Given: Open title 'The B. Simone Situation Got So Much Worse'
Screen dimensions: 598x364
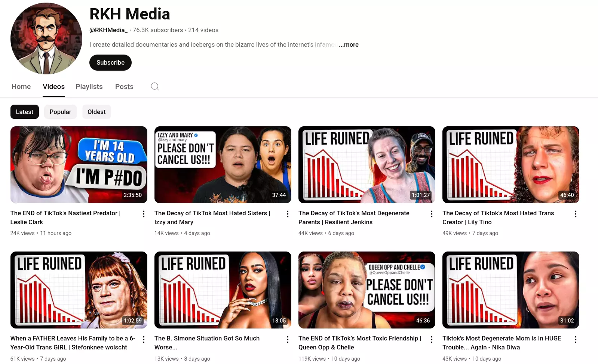Looking at the screenshot, I should (x=207, y=343).
